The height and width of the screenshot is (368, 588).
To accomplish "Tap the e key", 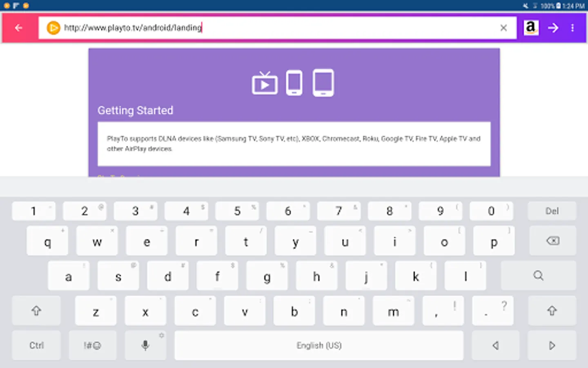I will click(x=147, y=241).
